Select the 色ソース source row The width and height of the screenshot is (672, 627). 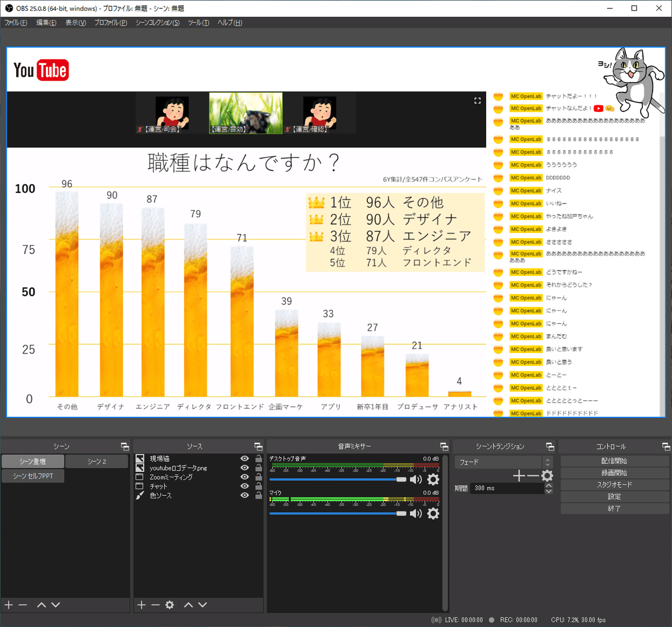coord(199,495)
